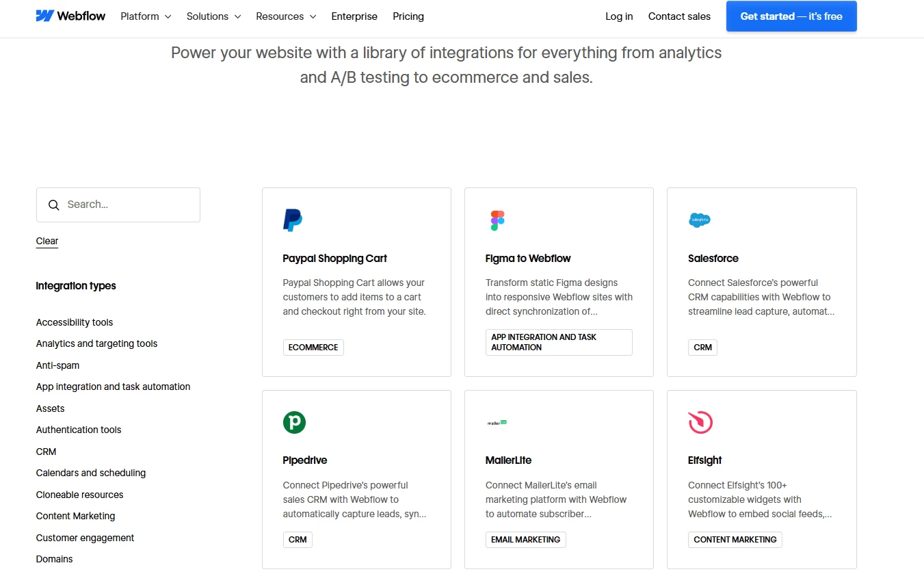Clear the applied filters

(47, 241)
